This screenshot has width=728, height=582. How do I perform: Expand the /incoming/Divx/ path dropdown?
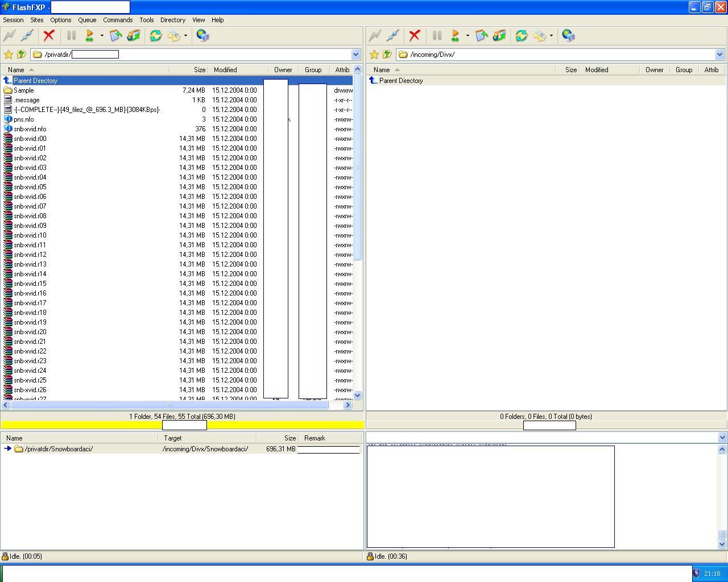(x=719, y=55)
